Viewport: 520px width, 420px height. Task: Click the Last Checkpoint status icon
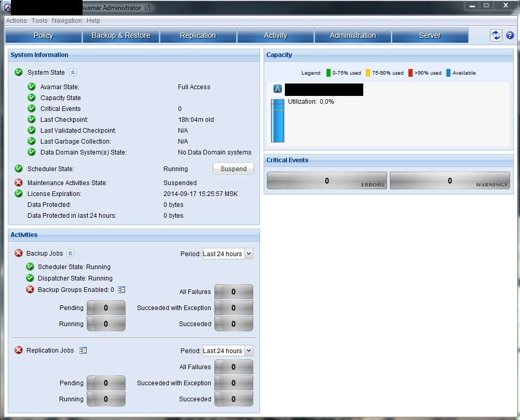coord(32,120)
